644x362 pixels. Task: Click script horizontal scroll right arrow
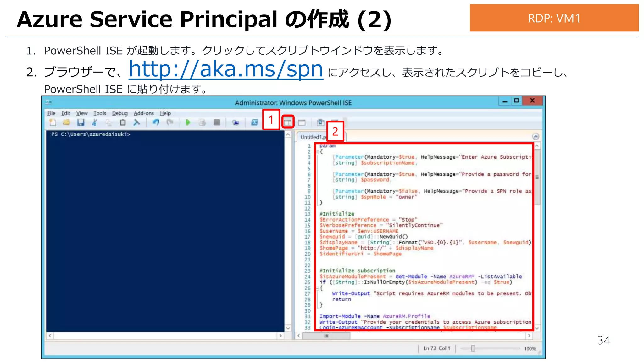pyautogui.click(x=529, y=336)
